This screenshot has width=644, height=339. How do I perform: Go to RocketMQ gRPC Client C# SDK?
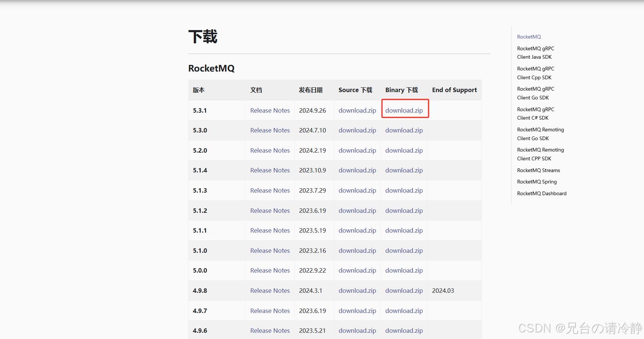click(535, 114)
